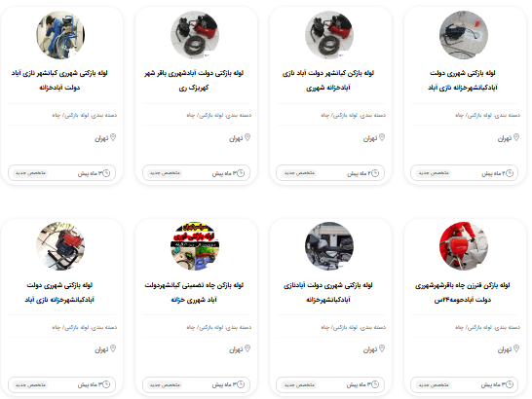Open the round motorcycle thumbnail
Viewport: 532px width, 399px height.
(x=329, y=246)
